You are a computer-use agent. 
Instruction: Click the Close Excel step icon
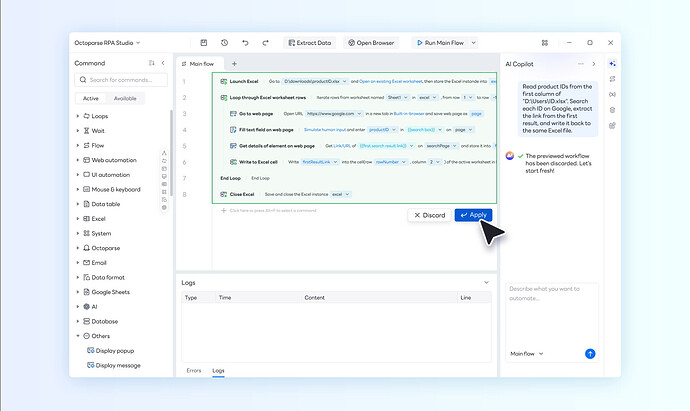(x=224, y=194)
